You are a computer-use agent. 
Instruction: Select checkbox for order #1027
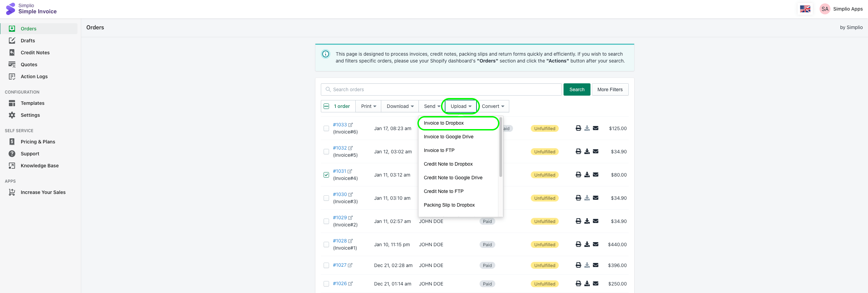coord(326,265)
